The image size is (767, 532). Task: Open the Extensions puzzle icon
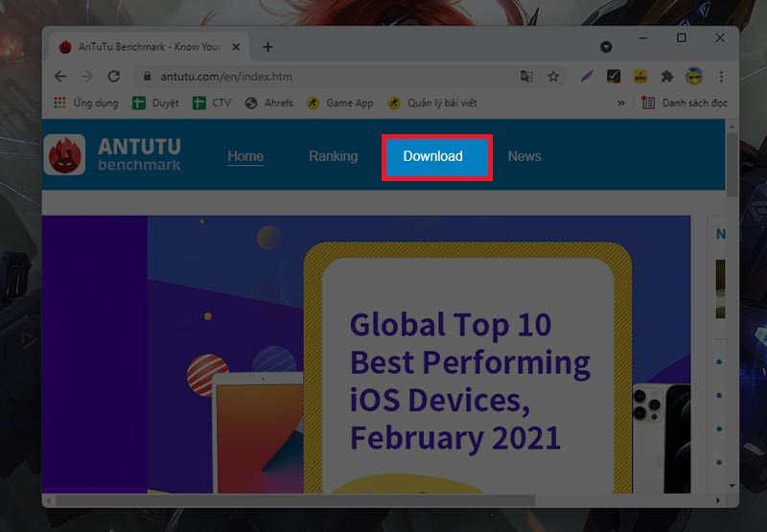pyautogui.click(x=666, y=77)
